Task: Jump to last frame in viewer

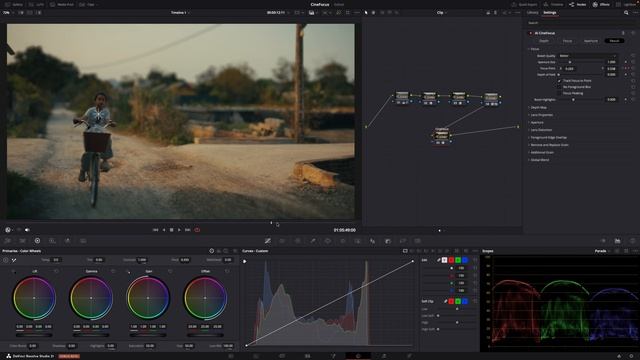Action: click(x=187, y=230)
